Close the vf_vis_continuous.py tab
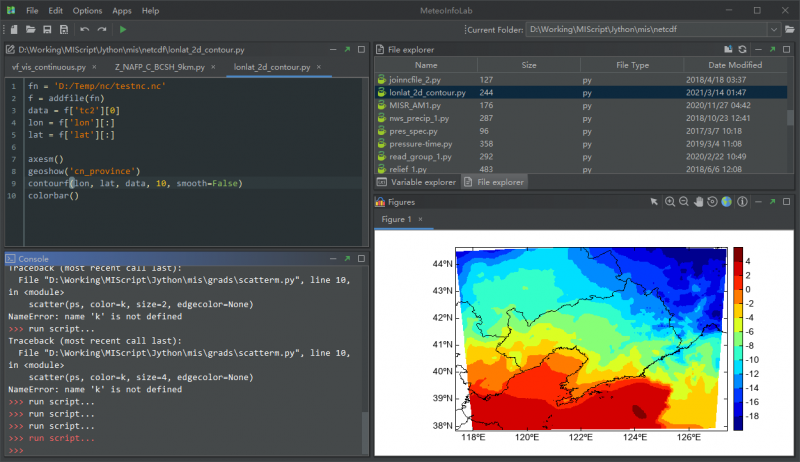 point(95,67)
